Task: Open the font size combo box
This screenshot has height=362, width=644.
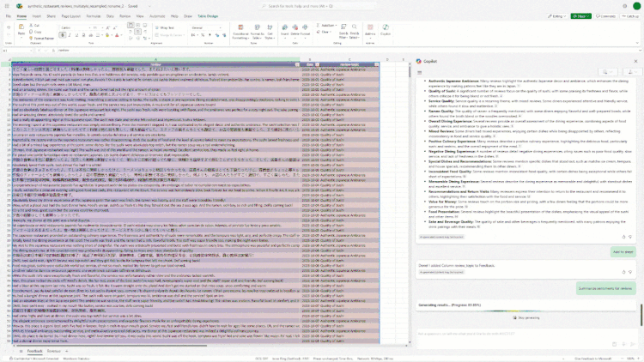Action: (x=97, y=28)
